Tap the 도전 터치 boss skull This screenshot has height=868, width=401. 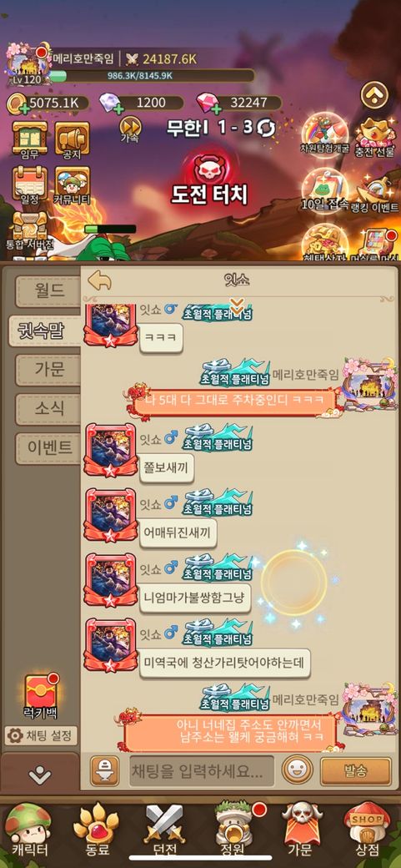(x=209, y=166)
